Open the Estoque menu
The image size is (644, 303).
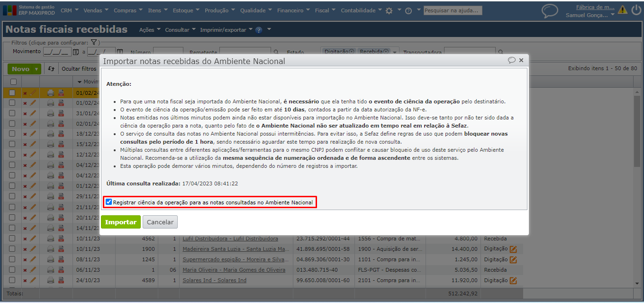point(186,10)
